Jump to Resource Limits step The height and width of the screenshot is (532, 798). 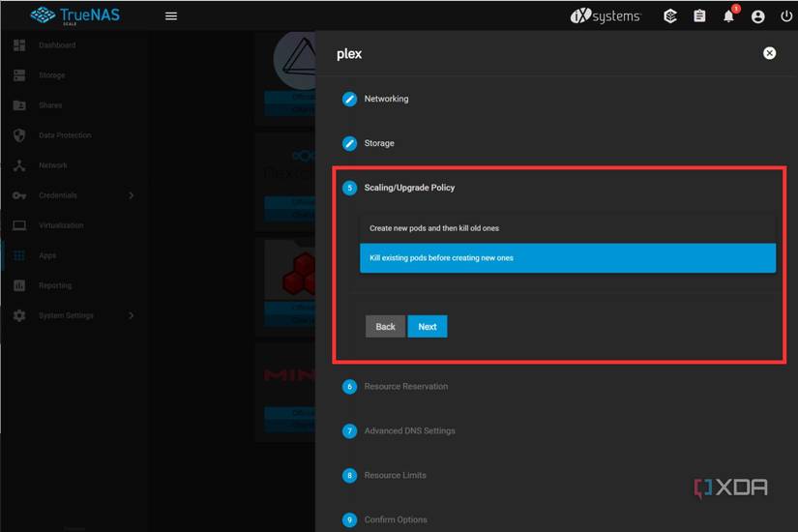(396, 475)
